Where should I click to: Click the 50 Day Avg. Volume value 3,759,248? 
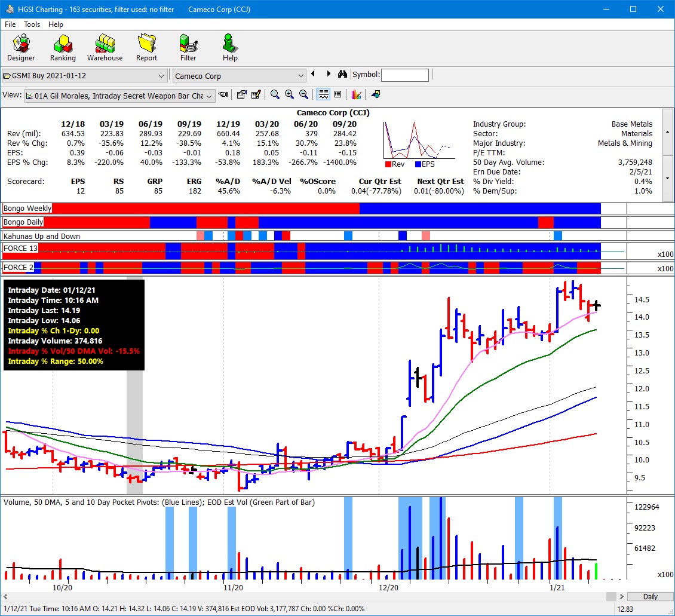[x=635, y=163]
